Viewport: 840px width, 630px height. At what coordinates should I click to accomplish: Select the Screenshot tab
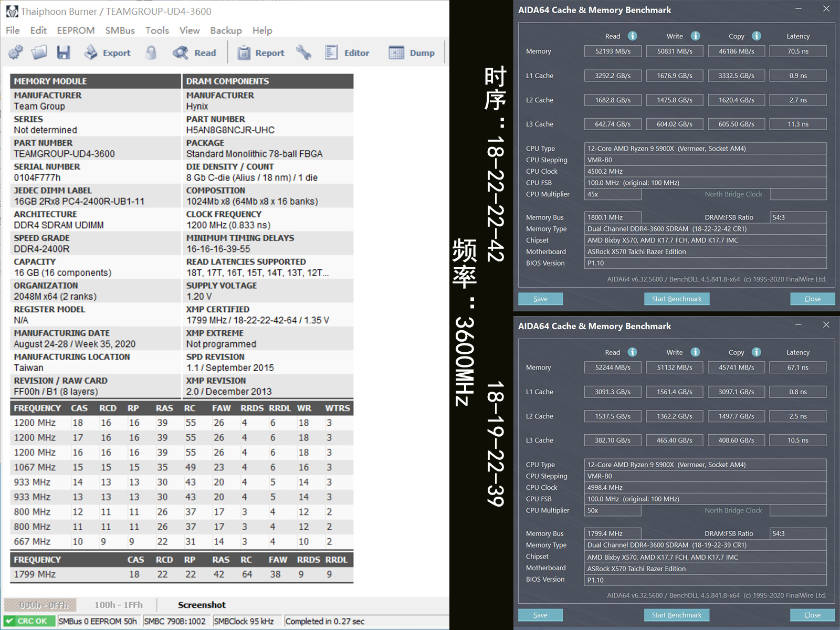point(202,605)
